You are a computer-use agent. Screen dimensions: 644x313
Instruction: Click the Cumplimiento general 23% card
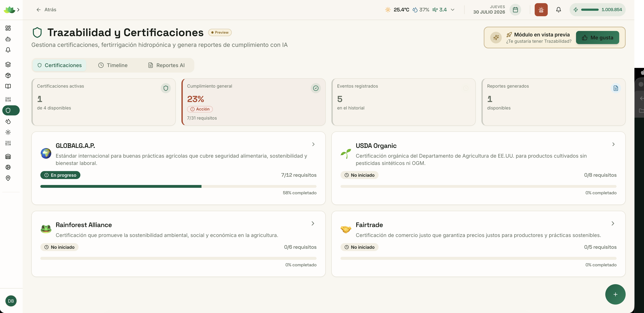pos(254,102)
